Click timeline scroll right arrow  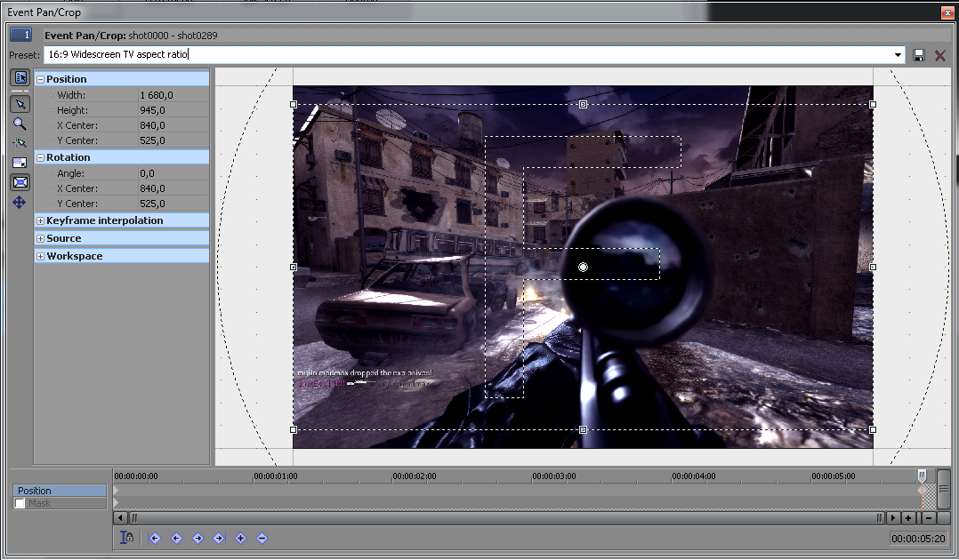(x=893, y=518)
